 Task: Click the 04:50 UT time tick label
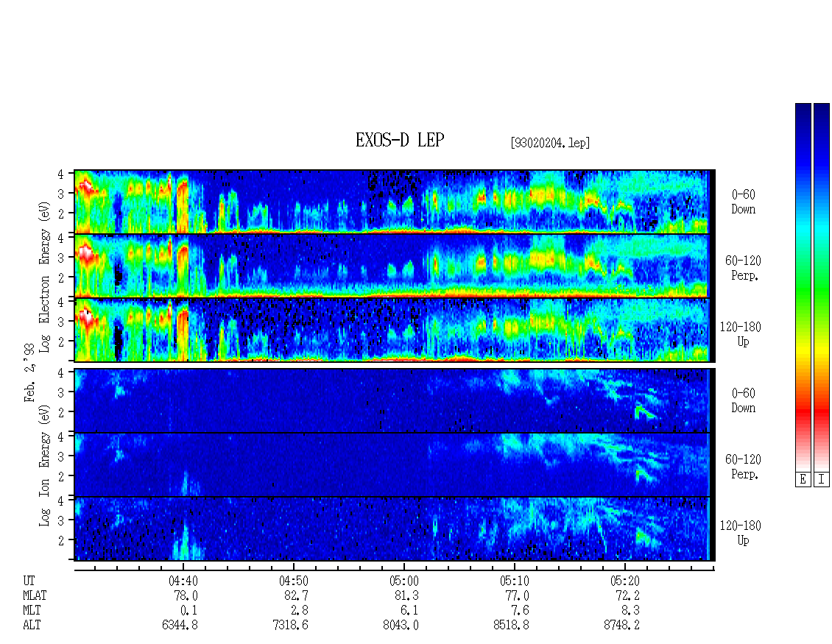click(294, 581)
